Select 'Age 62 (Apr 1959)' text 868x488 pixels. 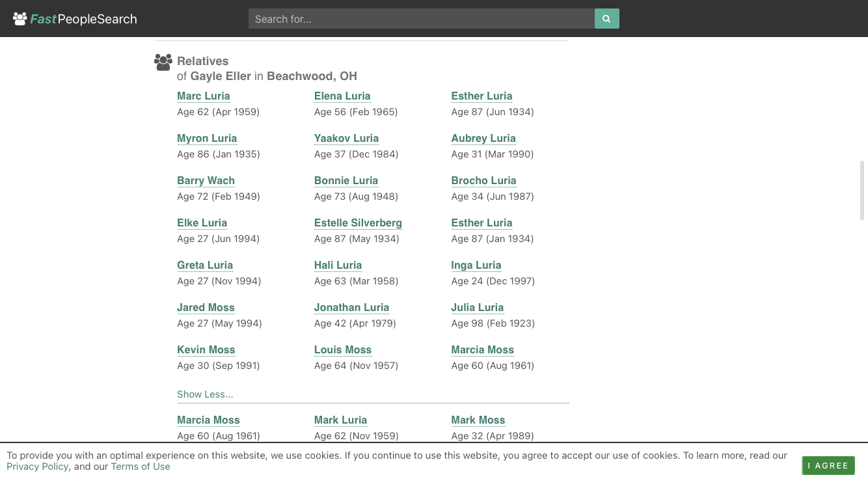[x=218, y=112]
